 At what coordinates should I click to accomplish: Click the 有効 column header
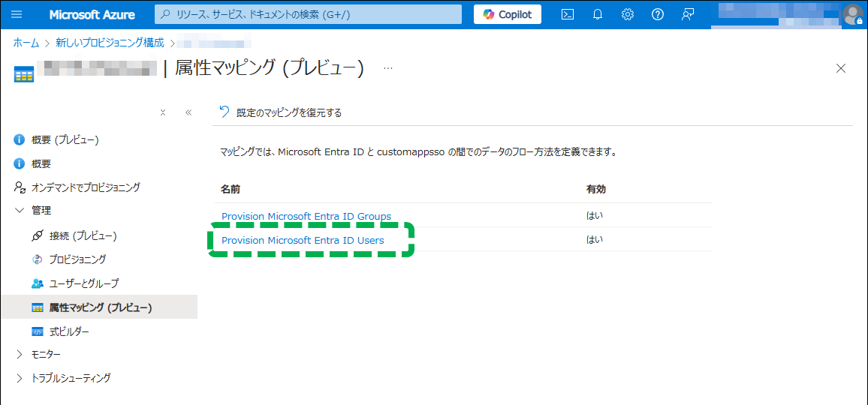pos(595,189)
